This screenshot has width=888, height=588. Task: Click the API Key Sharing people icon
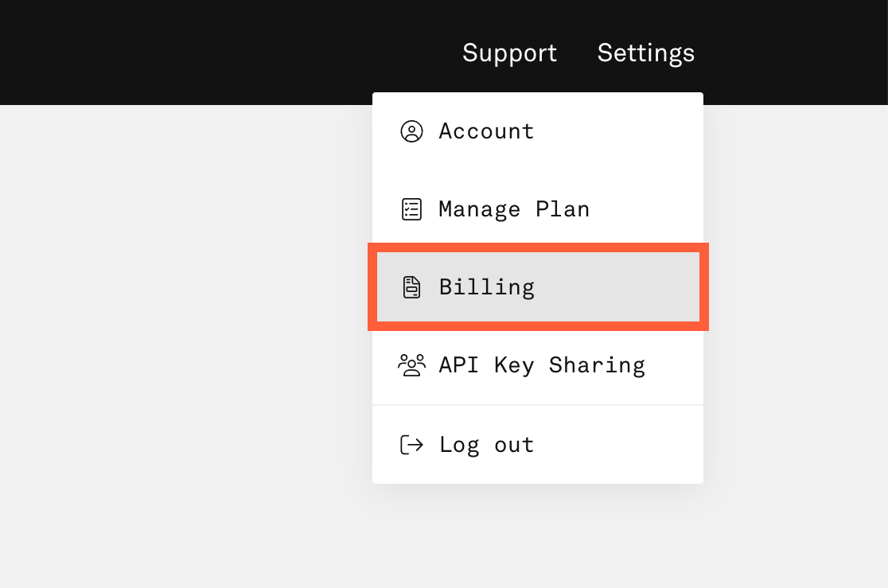(411, 365)
